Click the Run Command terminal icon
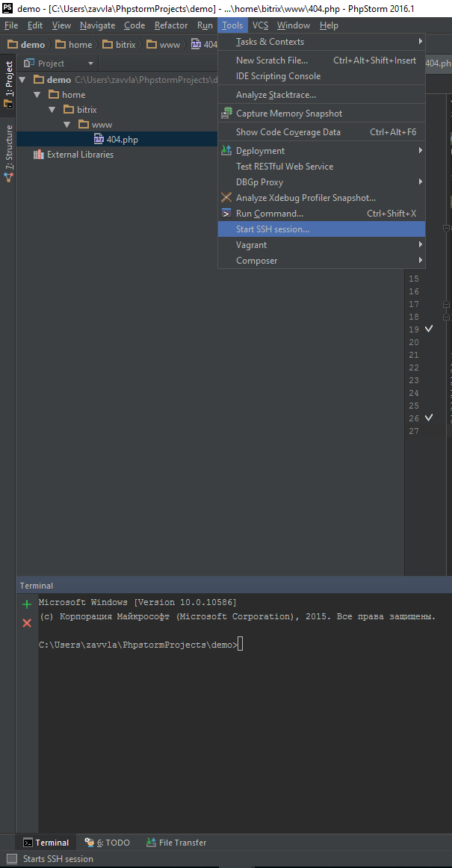The image size is (452, 868). tap(226, 213)
